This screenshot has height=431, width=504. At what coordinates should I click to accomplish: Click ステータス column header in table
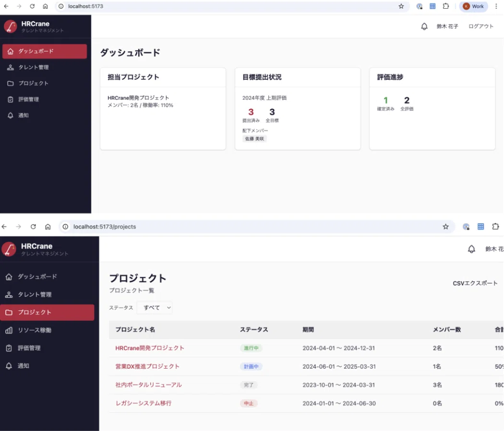pos(254,329)
